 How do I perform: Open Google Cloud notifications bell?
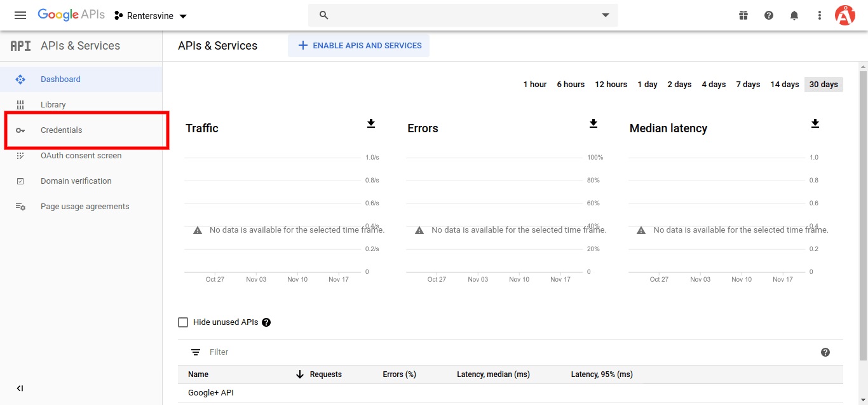pyautogui.click(x=794, y=15)
